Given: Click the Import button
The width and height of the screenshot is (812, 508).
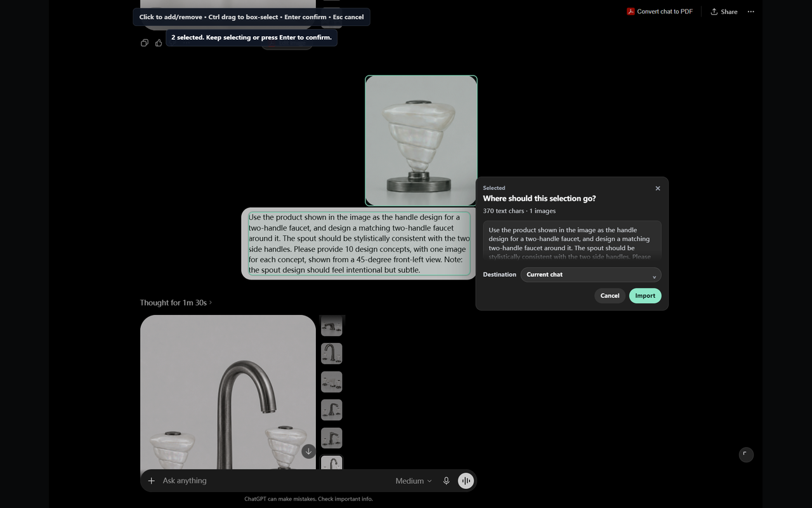Looking at the screenshot, I should coord(645,295).
